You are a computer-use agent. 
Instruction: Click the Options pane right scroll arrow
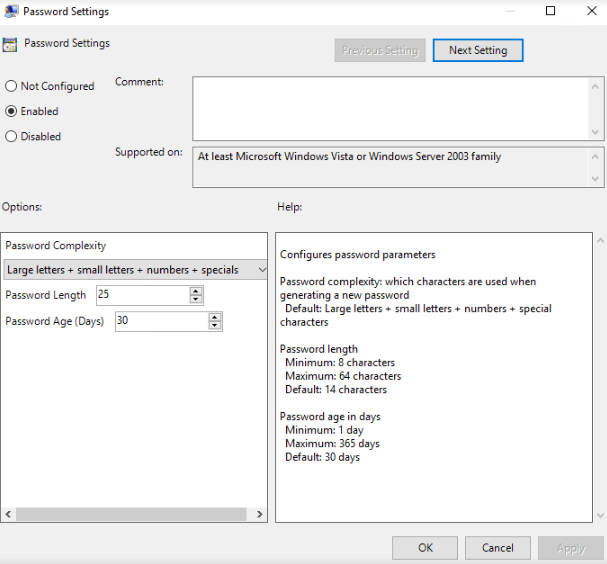point(260,514)
